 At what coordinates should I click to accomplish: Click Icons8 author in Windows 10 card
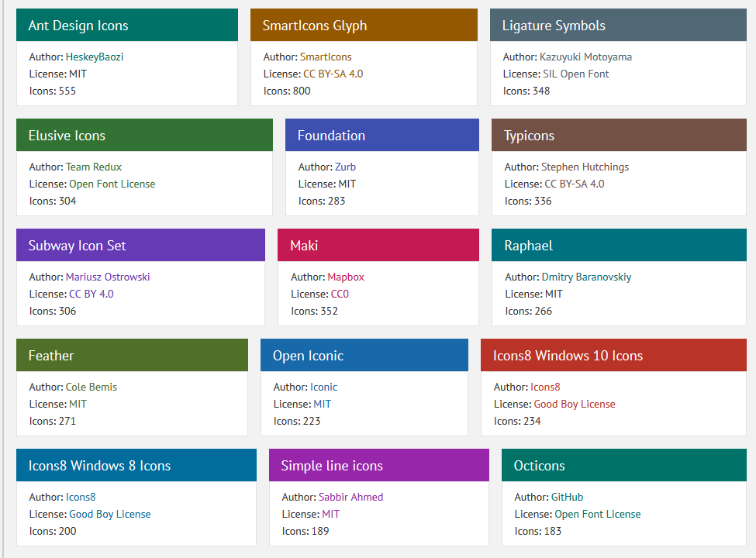tap(545, 387)
